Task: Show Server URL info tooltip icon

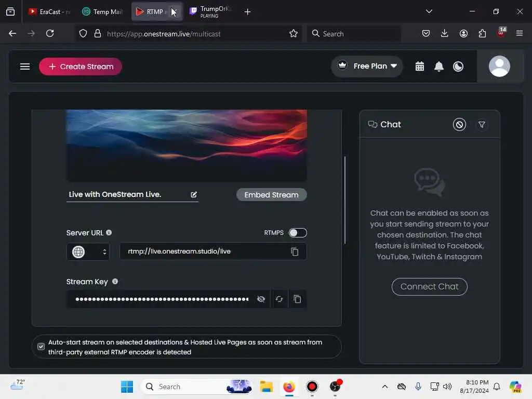Action: point(109,232)
